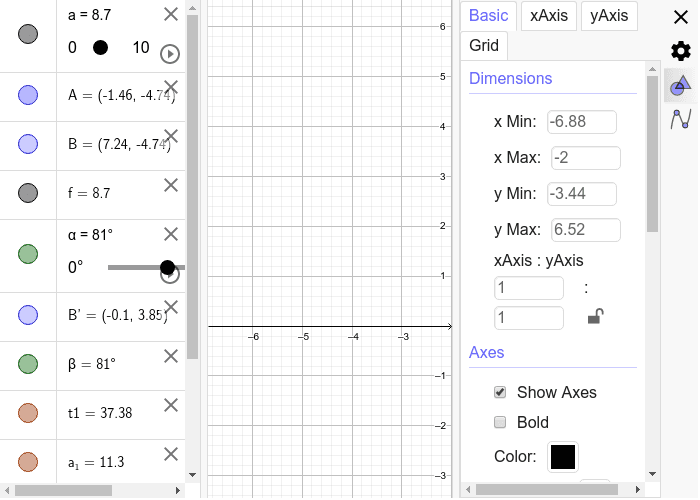Screen dimensions: 700x500
Task: Click the x Min input field
Action: [582, 122]
